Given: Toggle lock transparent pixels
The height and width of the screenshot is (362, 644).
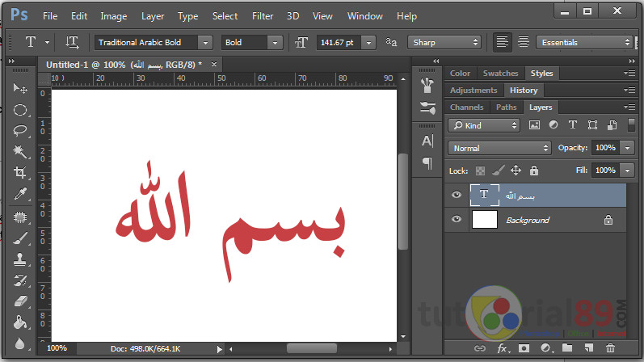Looking at the screenshot, I should [x=480, y=170].
